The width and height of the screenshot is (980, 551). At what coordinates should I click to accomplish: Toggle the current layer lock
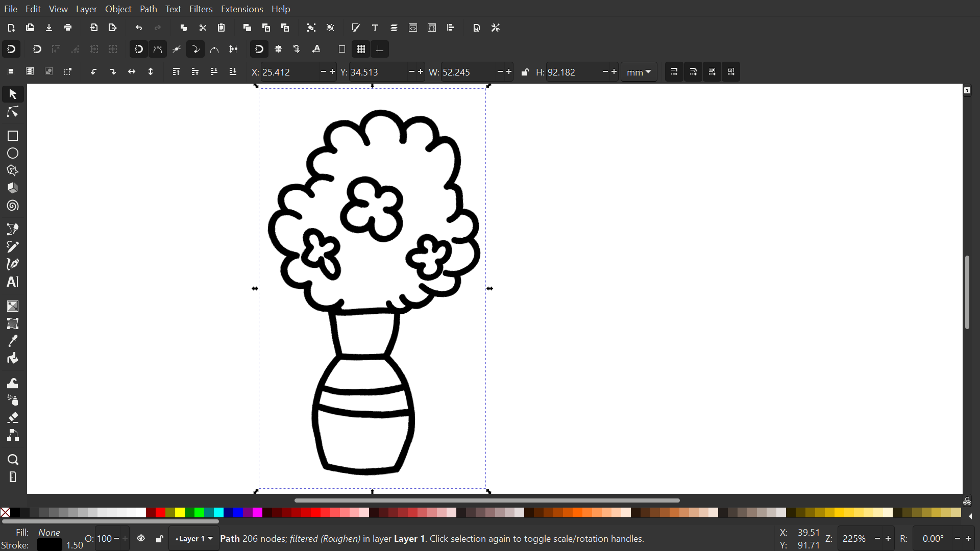click(159, 539)
